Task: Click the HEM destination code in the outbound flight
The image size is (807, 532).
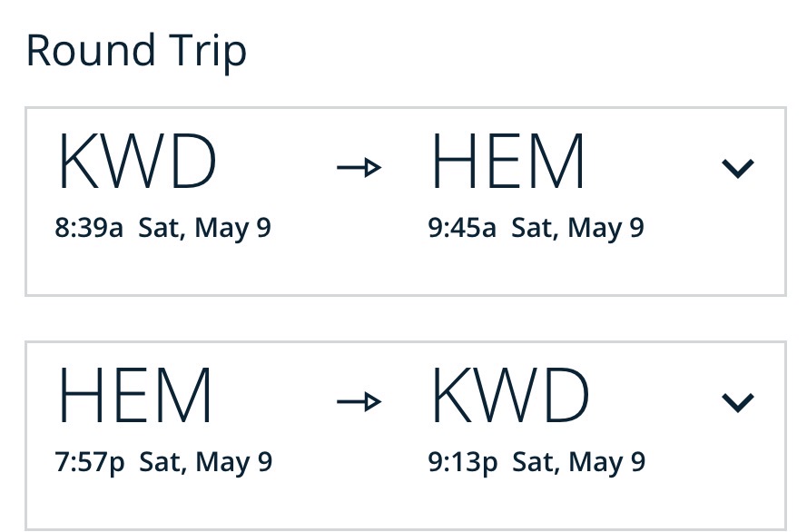Action: pyautogui.click(x=507, y=163)
